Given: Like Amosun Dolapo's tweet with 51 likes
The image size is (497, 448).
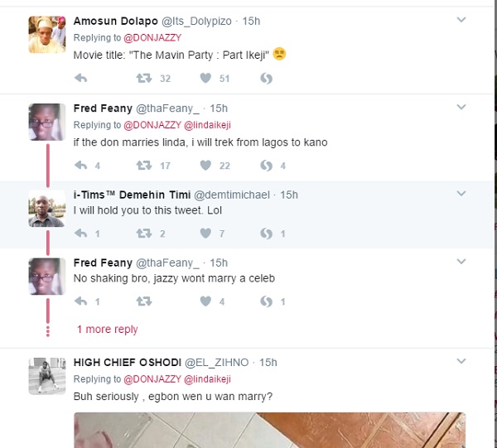Looking at the screenshot, I should click(x=205, y=79).
